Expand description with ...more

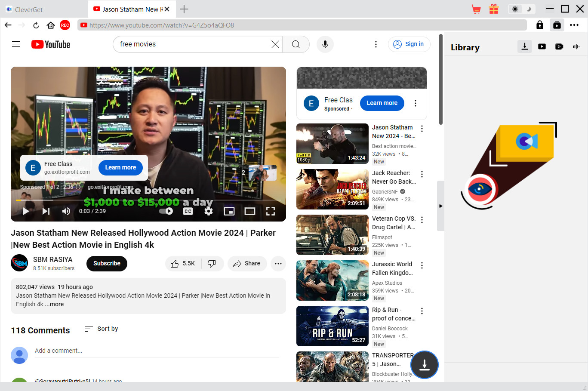click(54, 304)
